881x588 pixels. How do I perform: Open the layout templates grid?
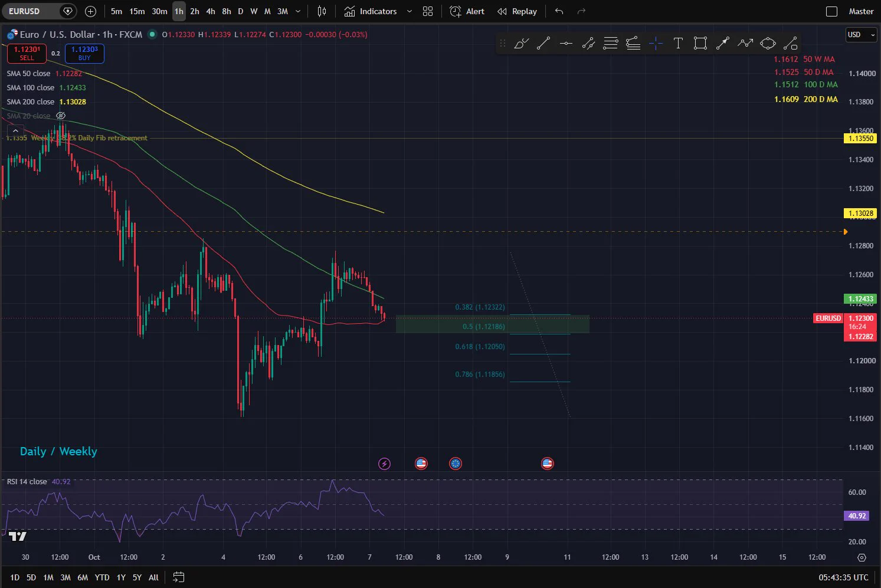(428, 11)
